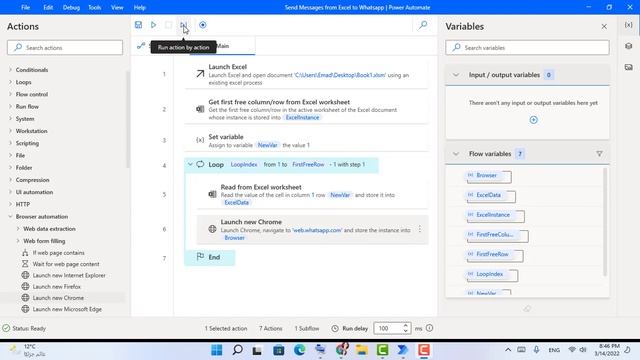Click the Run action by action icon
This screenshot has width=640, height=360.
click(184, 25)
